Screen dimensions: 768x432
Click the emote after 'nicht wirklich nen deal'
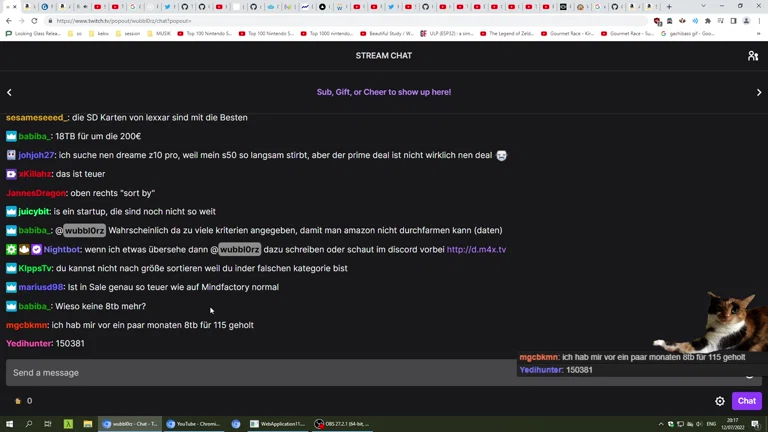click(501, 155)
